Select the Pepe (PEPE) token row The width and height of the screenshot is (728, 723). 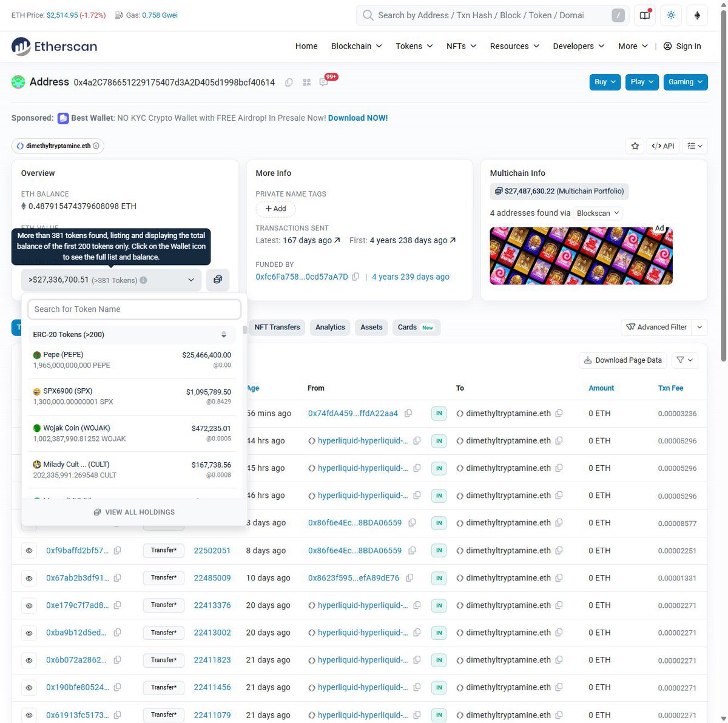pos(132,360)
